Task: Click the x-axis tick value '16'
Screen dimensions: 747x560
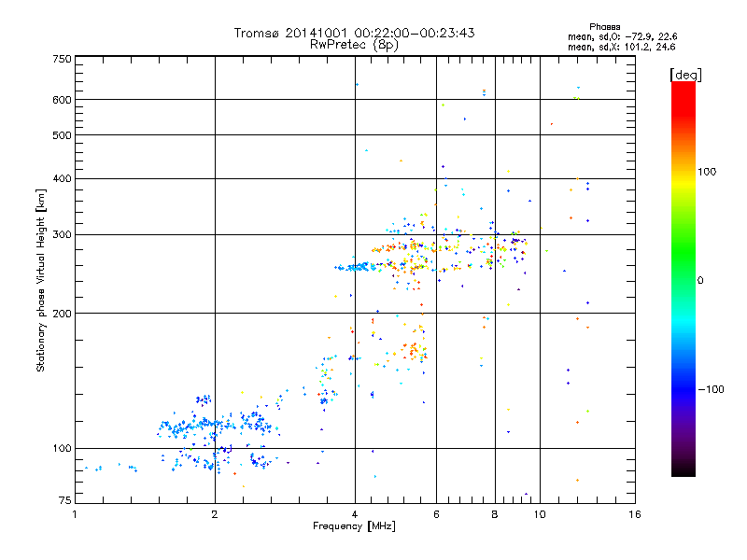Action: [x=635, y=514]
